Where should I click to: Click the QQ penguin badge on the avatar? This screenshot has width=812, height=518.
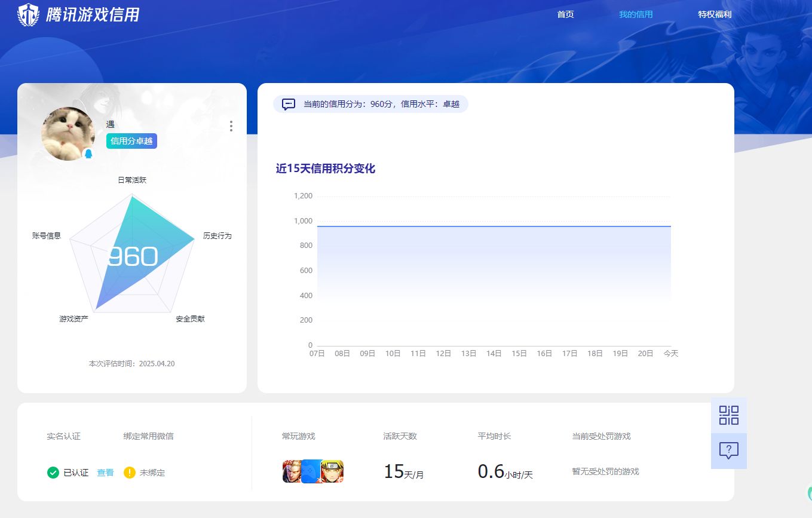click(x=88, y=154)
